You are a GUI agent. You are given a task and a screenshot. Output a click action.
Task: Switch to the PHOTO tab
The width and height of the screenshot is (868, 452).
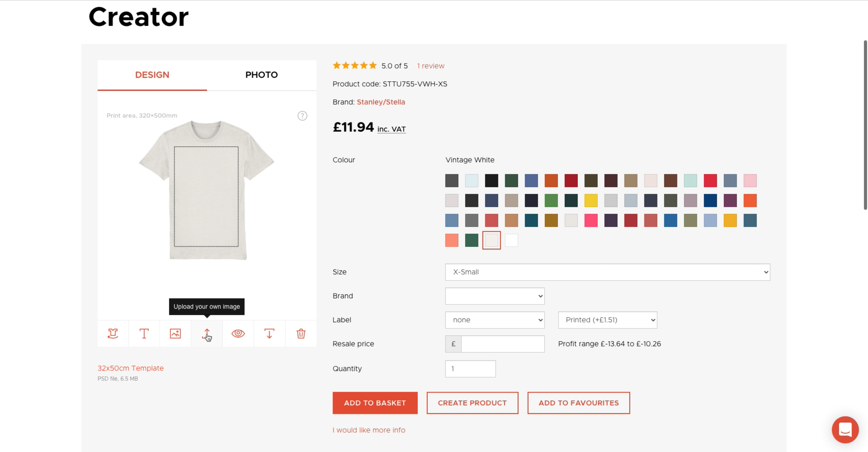pyautogui.click(x=262, y=75)
